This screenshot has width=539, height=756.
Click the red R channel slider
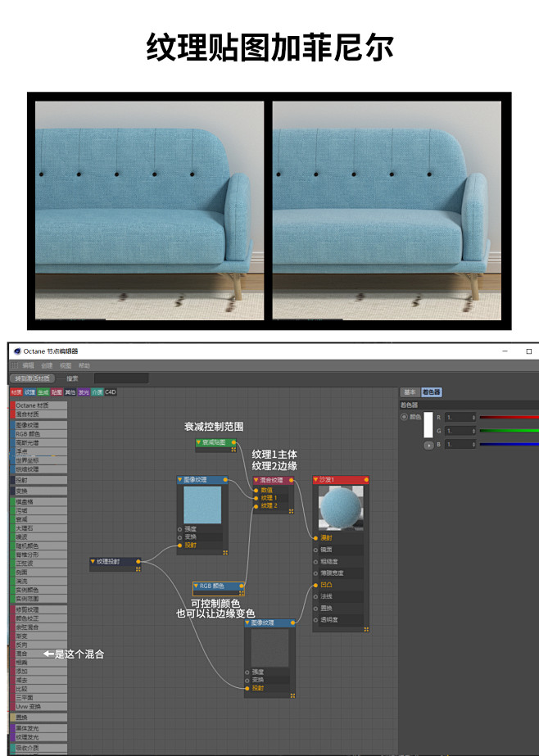[510, 418]
